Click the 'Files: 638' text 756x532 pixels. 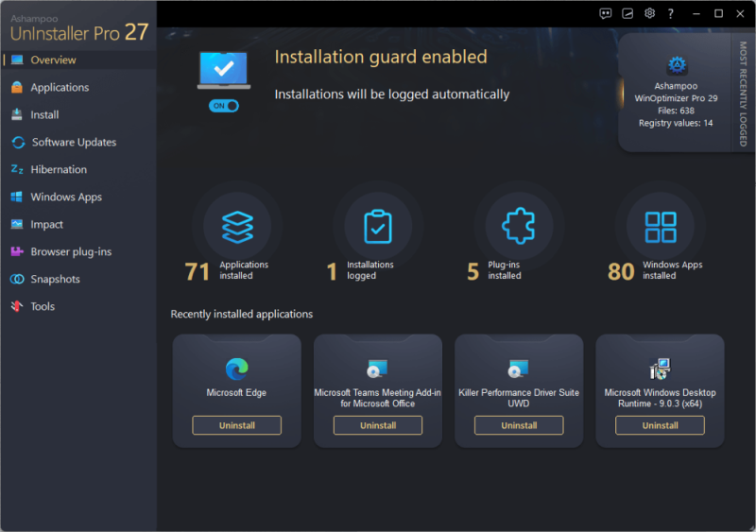[x=676, y=111]
